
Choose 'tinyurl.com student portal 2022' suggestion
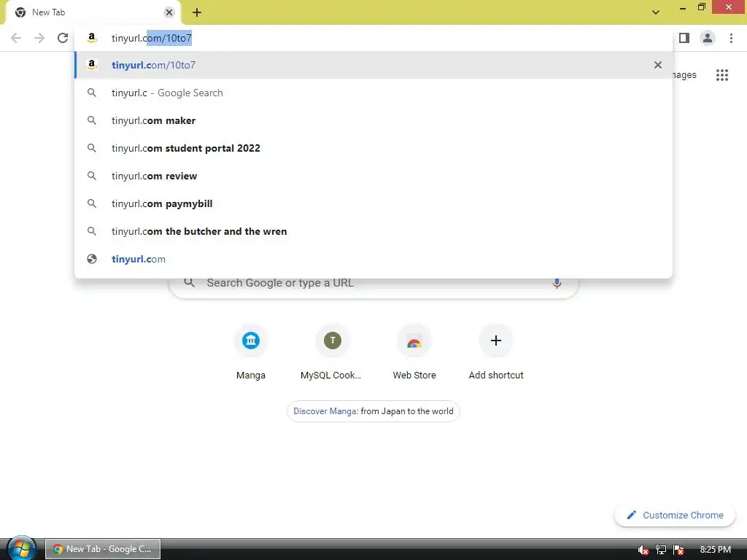point(373,148)
